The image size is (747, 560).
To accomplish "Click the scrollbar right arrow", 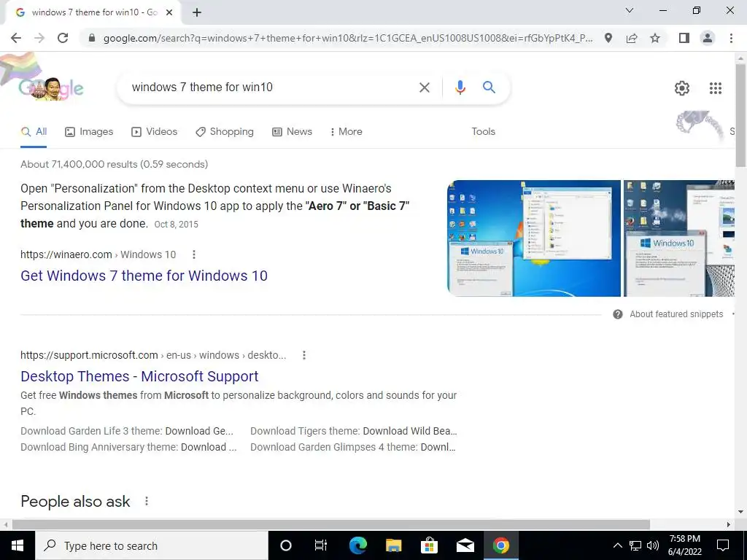I will coord(729,524).
